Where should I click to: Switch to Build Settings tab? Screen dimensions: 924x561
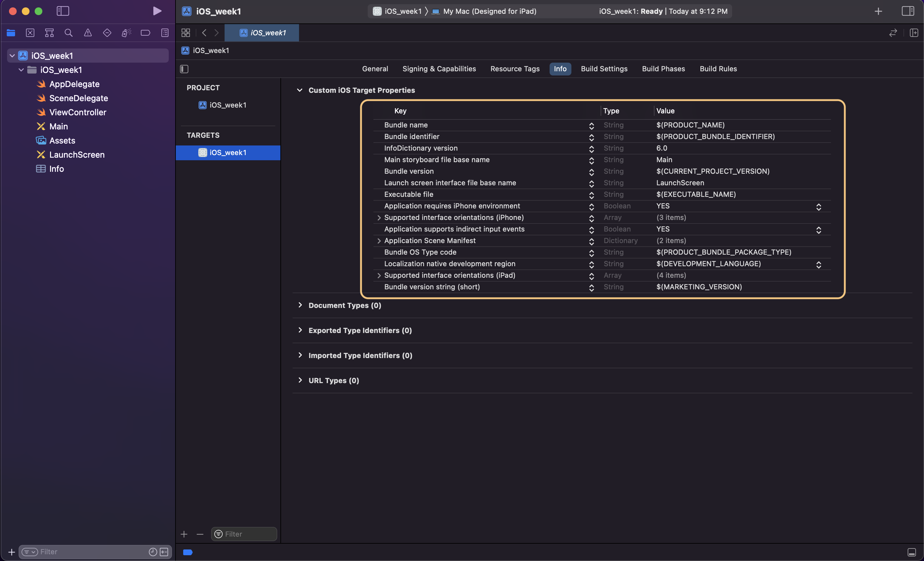(604, 69)
